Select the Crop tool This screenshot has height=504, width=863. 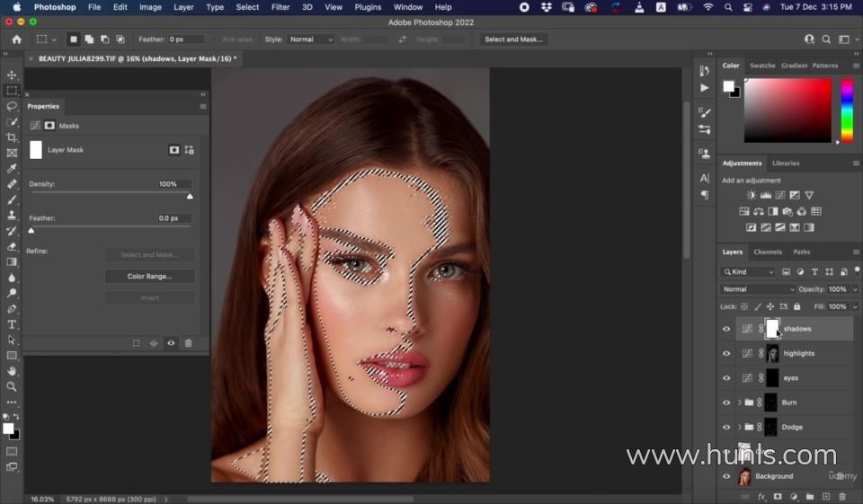click(x=12, y=137)
